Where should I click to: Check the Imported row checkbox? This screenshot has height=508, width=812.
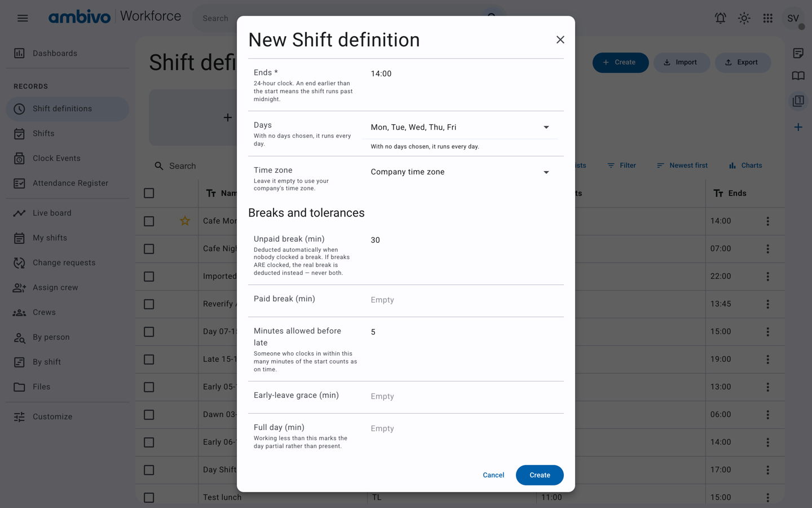(149, 277)
